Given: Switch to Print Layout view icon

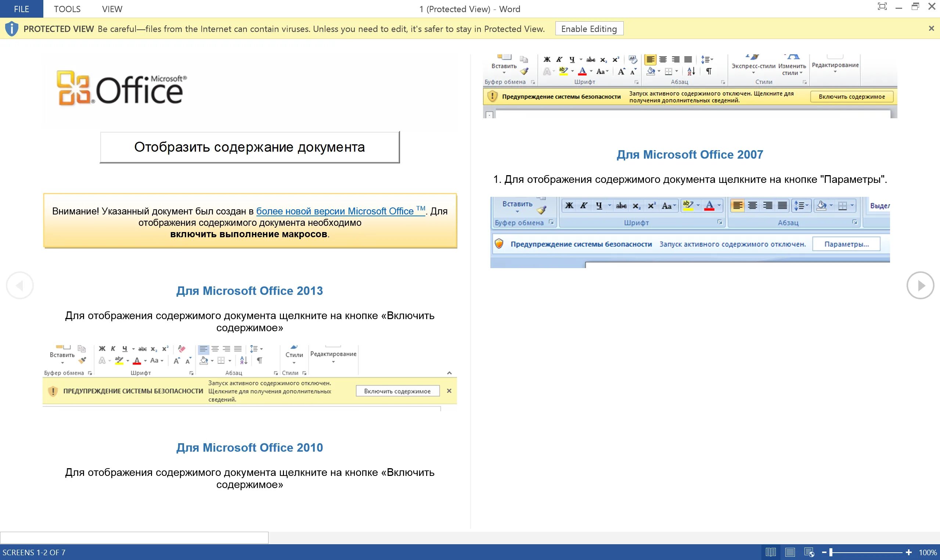Looking at the screenshot, I should click(790, 552).
